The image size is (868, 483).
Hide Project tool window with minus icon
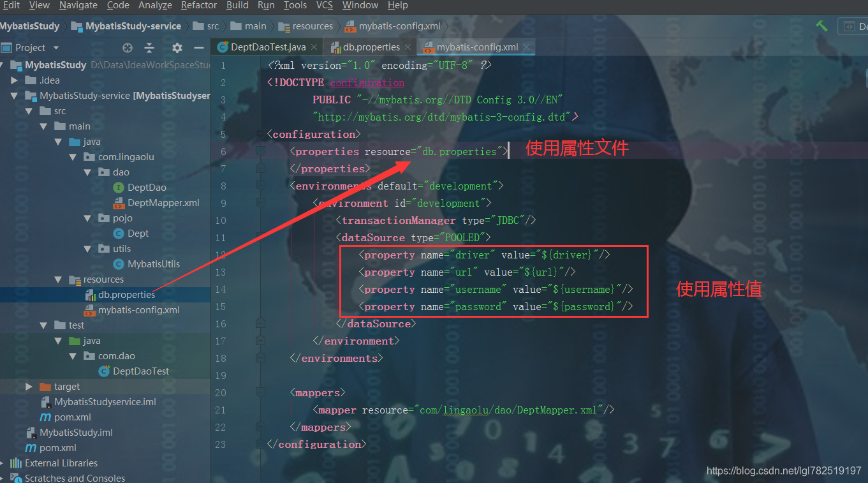click(198, 47)
